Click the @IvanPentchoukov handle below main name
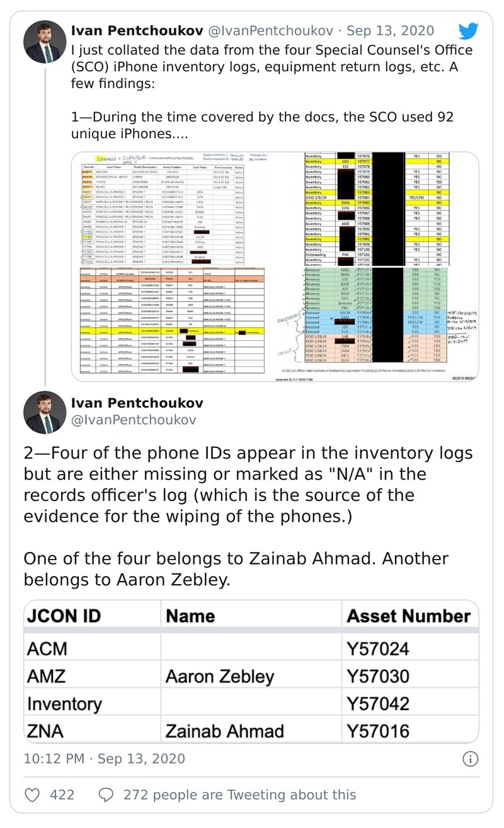504x828 pixels. [134, 420]
